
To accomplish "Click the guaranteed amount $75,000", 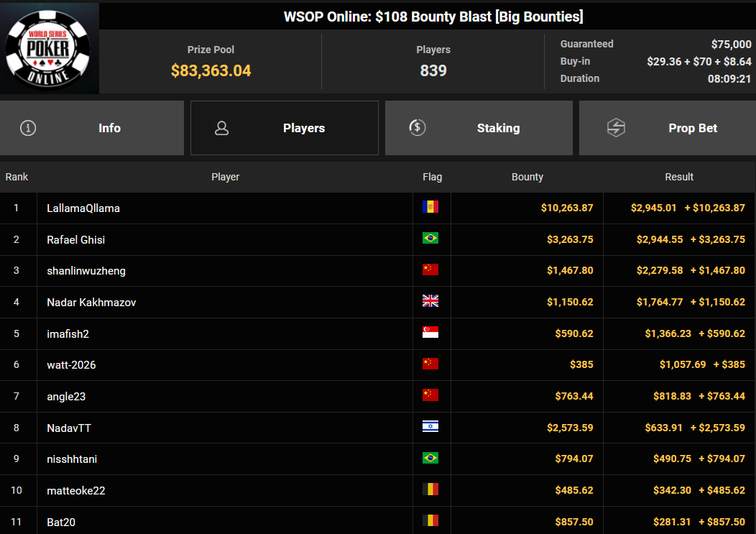I will tap(731, 45).
